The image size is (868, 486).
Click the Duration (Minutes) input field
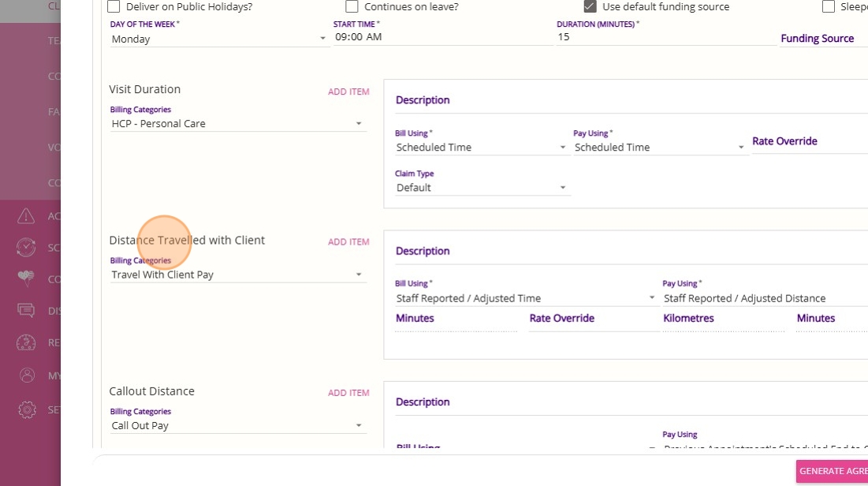pos(665,37)
